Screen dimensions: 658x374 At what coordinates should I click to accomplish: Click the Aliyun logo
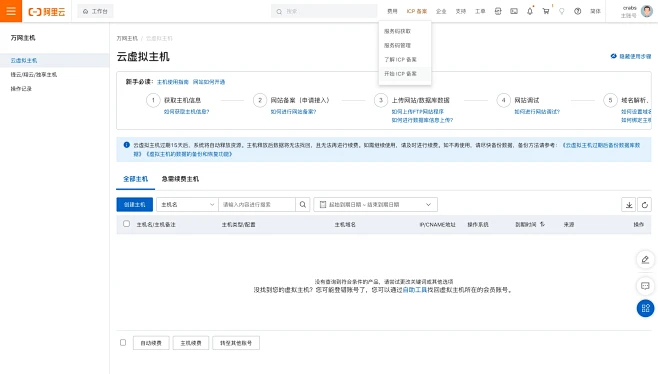point(47,12)
